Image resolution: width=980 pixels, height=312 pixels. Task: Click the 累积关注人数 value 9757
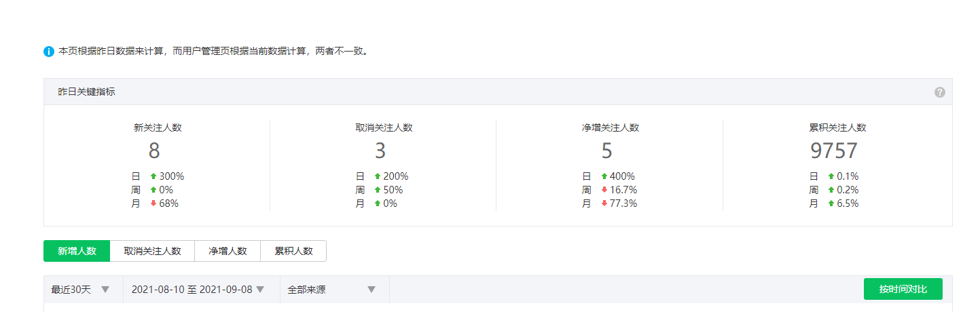(x=834, y=151)
